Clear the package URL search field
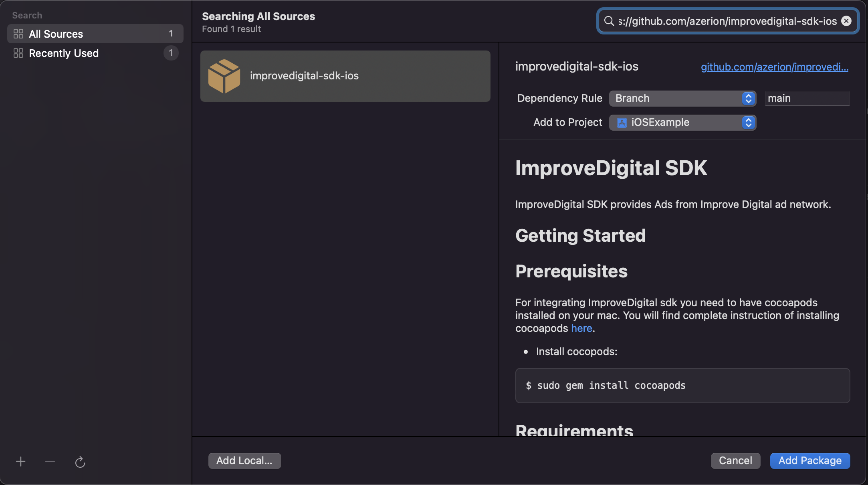This screenshot has height=485, width=868. (846, 21)
